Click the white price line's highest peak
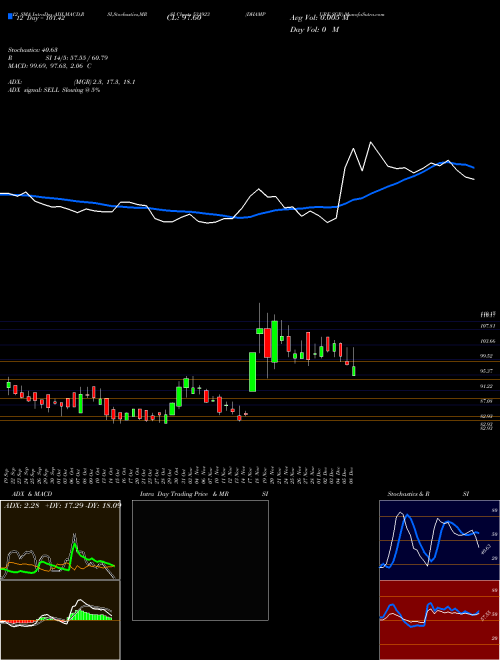Image resolution: width=500 pixels, height=660 pixels. tap(371, 143)
